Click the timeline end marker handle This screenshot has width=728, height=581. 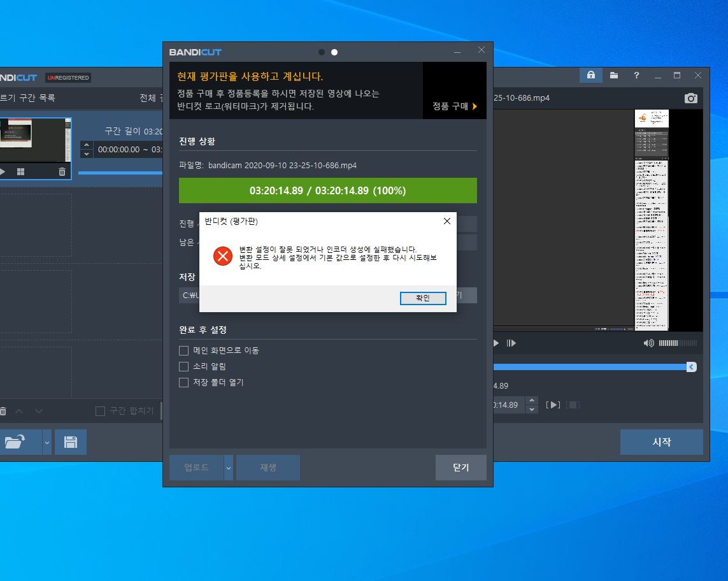coord(691,367)
